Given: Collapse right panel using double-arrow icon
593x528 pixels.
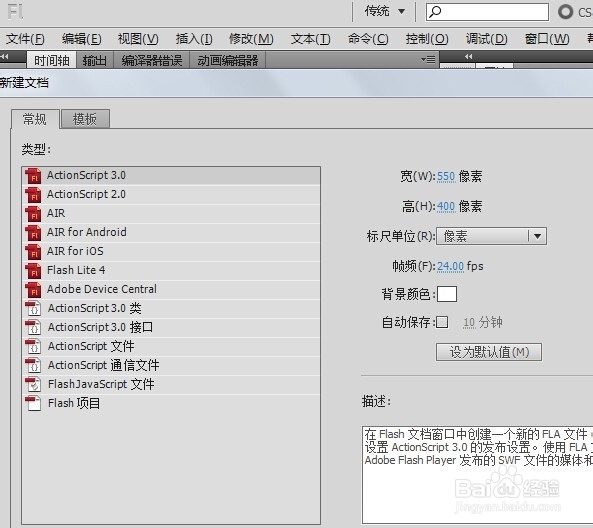Looking at the screenshot, I should [x=469, y=56].
